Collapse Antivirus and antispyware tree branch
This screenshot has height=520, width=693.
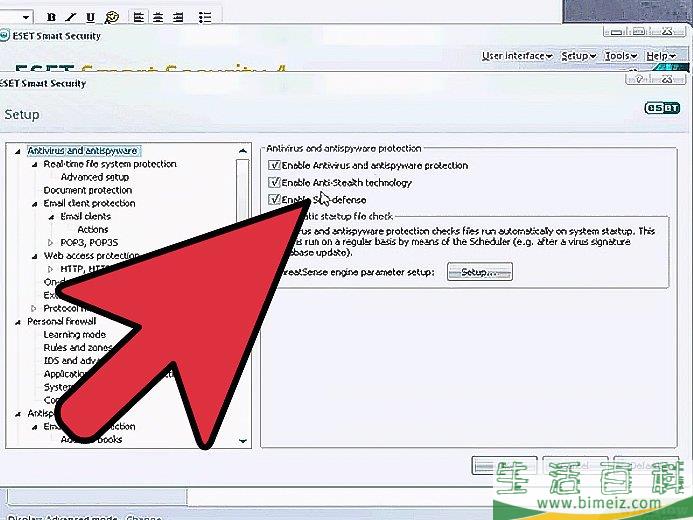(x=18, y=152)
